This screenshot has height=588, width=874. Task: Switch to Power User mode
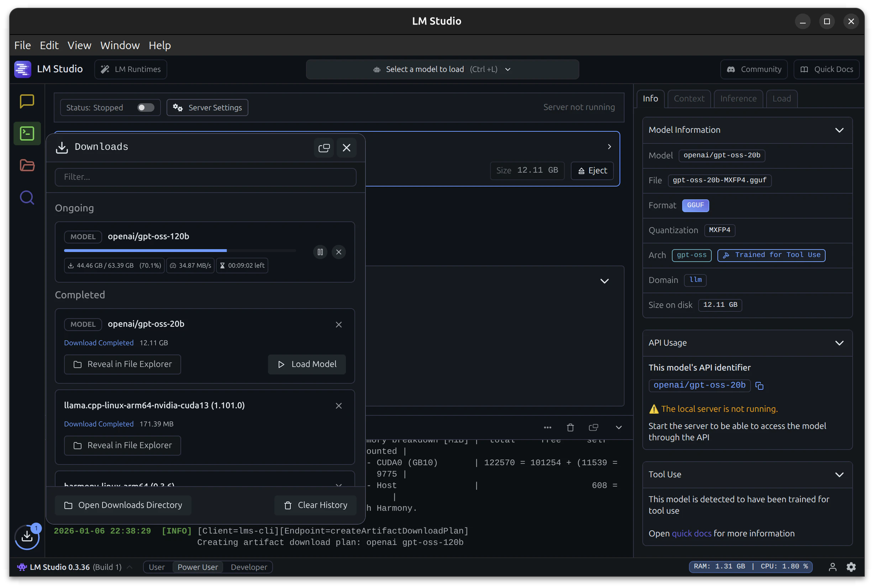click(198, 567)
